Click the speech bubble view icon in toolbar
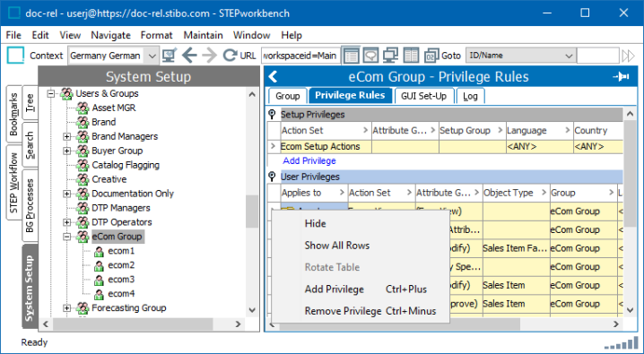Screen dimensions: 644x354 coord(370,56)
